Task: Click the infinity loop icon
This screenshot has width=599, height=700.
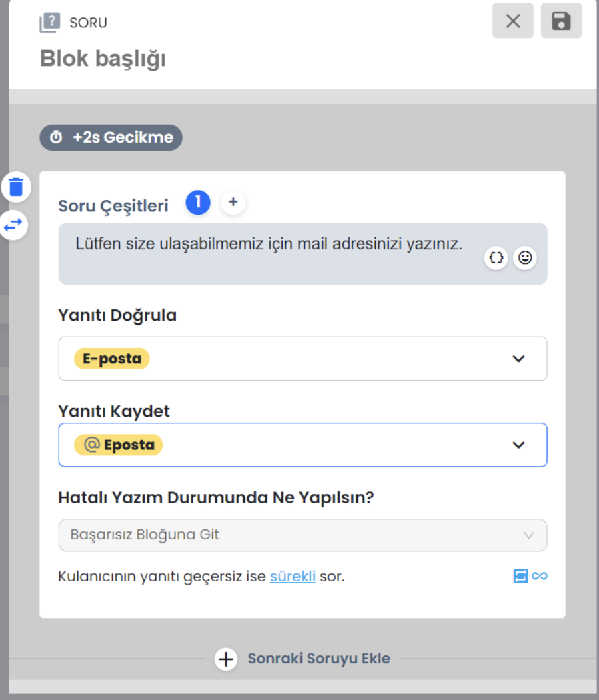Action: pyautogui.click(x=540, y=576)
